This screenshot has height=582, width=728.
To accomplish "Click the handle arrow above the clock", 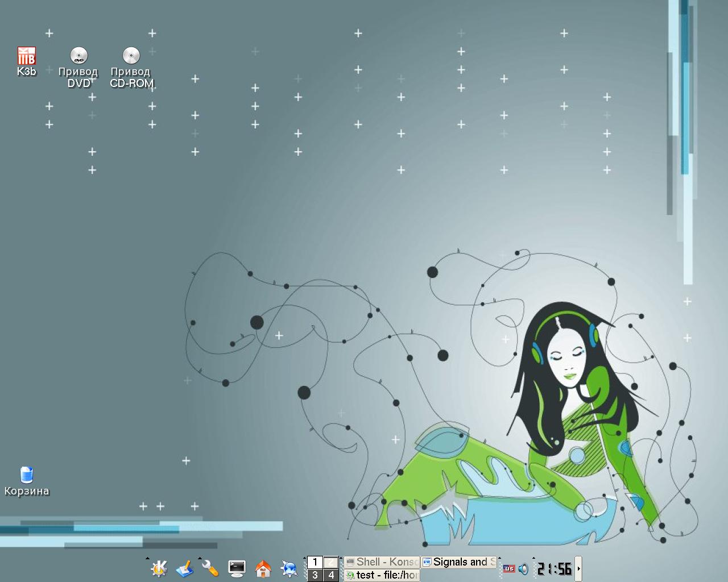I will point(533,559).
